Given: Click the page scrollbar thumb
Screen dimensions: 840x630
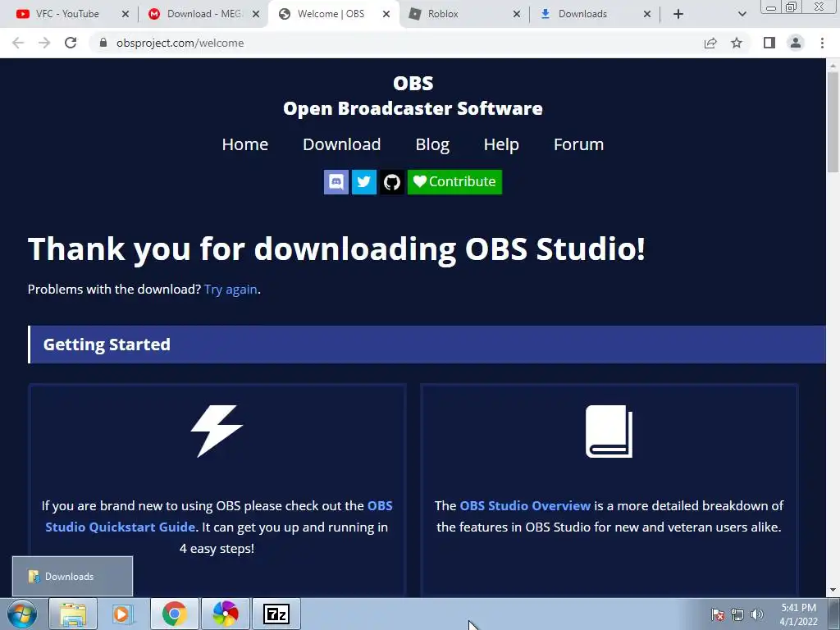Looking at the screenshot, I should (x=833, y=121).
